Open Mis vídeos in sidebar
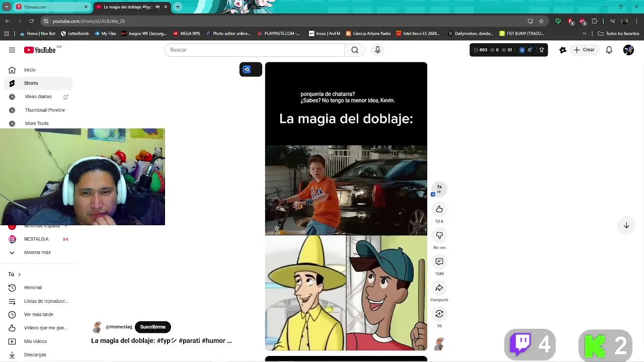 (38, 341)
